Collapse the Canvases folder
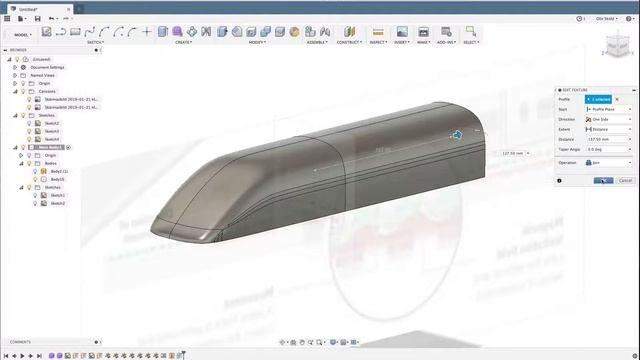The height and width of the screenshot is (360, 640). click(15, 91)
